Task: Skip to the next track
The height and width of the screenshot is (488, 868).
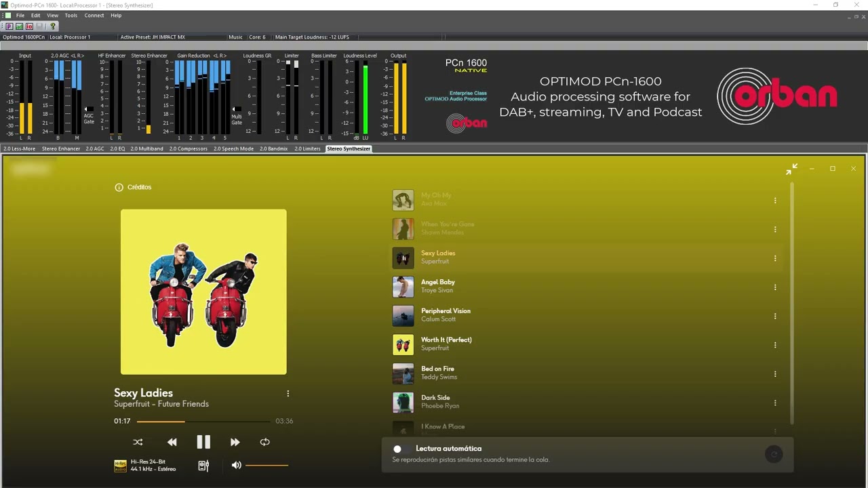Action: [x=235, y=442]
